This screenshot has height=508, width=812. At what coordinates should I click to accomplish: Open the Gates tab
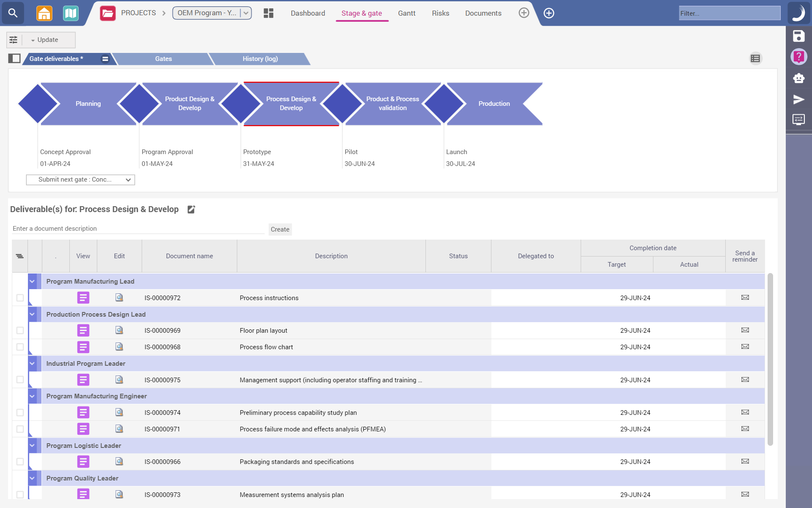coord(163,59)
